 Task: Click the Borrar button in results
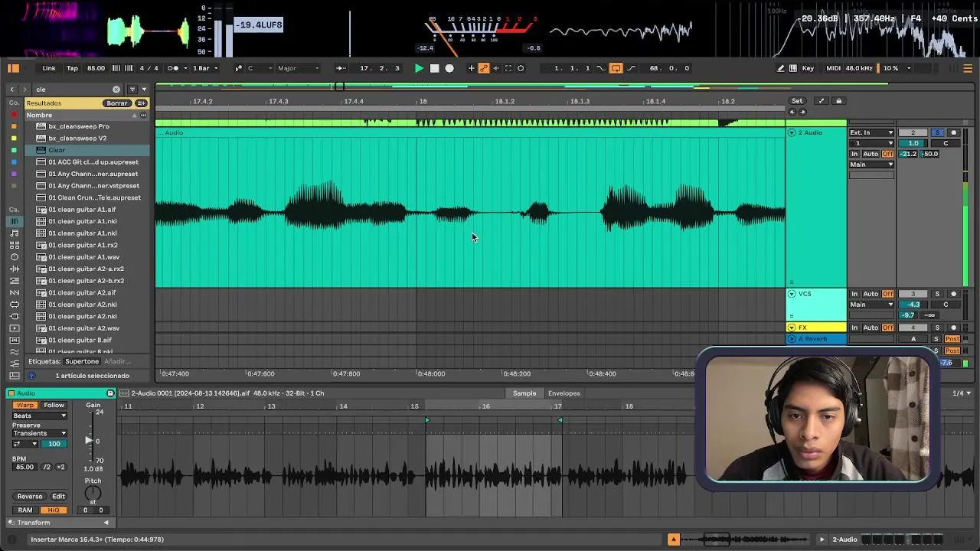click(x=117, y=103)
